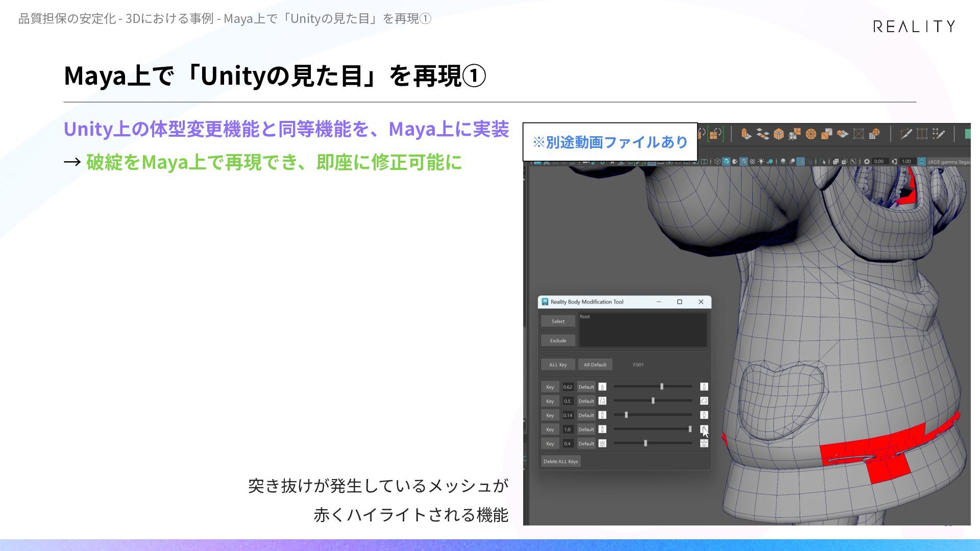Screen dimensions: 980x551
Task: Click the left body icon in the 0.5 row
Action: tap(602, 401)
